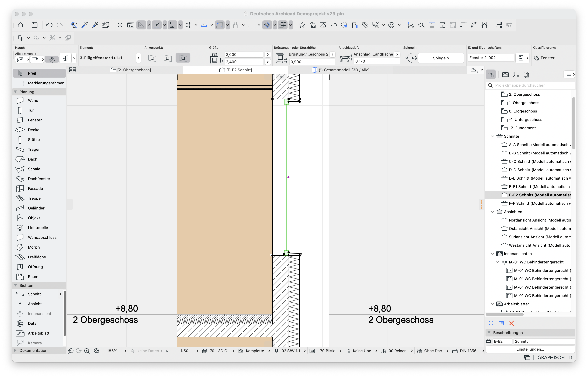Select the middle anchor point option
The image size is (588, 377).
(168, 58)
